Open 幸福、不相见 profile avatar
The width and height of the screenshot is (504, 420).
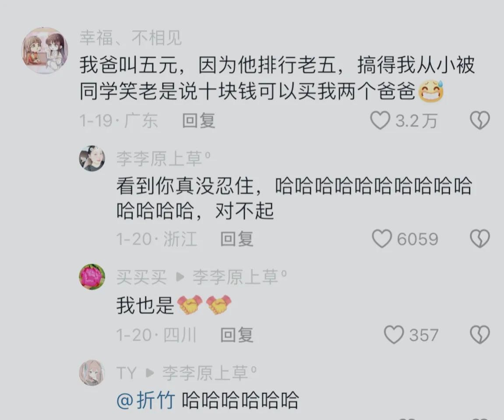point(45,50)
